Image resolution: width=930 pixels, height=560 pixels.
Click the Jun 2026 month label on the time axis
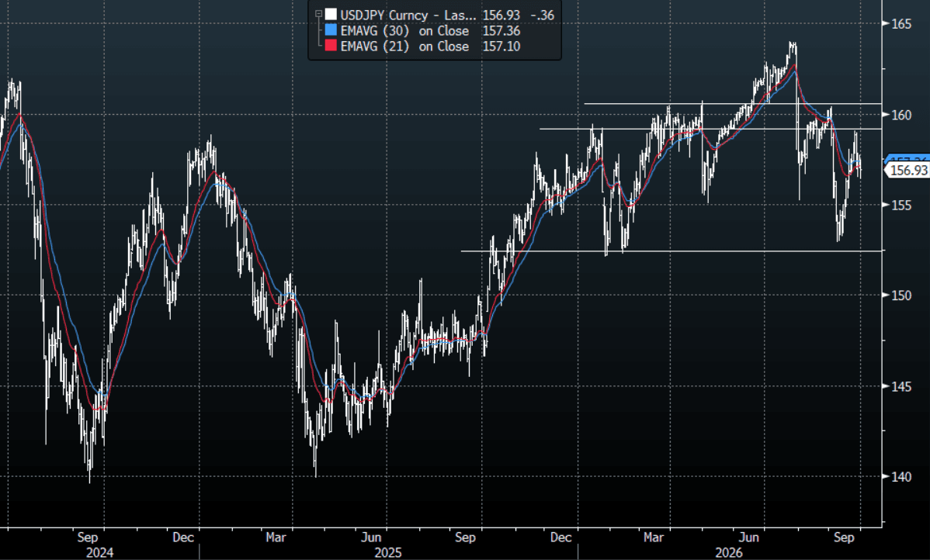coord(749,538)
